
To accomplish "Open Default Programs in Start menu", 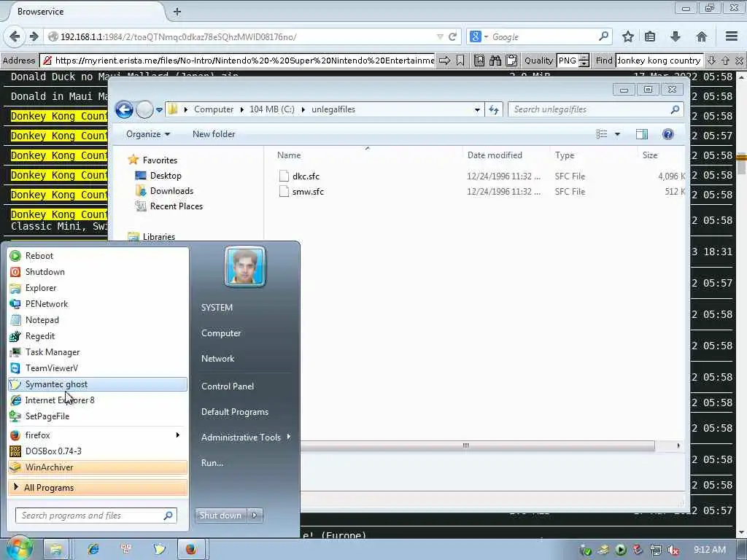I will 234,412.
